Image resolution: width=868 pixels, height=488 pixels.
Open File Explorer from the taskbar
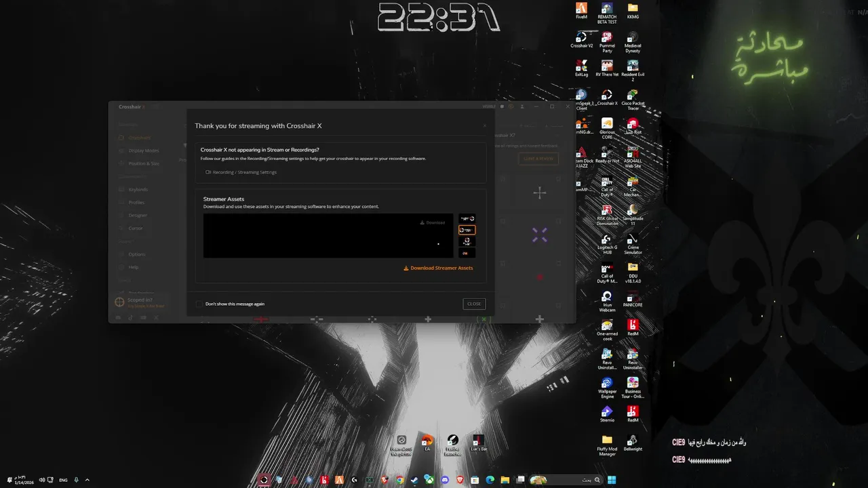click(505, 480)
